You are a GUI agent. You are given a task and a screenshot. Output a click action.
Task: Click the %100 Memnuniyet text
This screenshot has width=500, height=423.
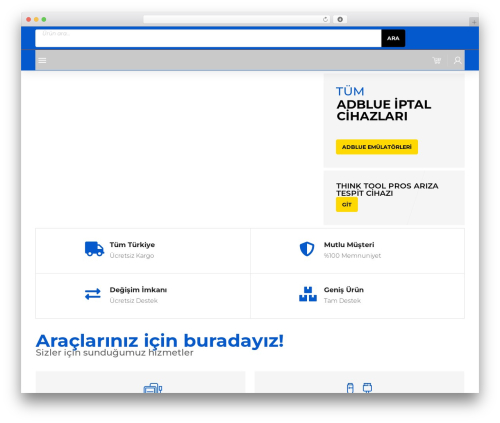click(x=352, y=256)
